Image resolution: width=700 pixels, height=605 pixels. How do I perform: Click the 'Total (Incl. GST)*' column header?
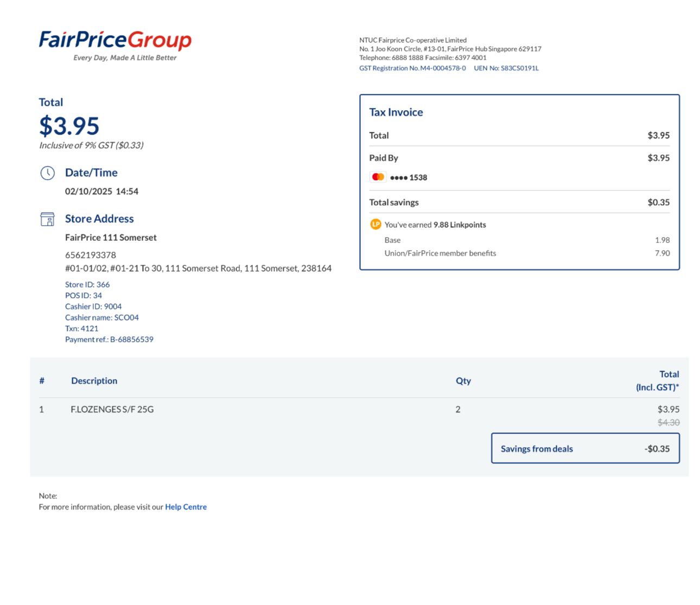pos(658,381)
